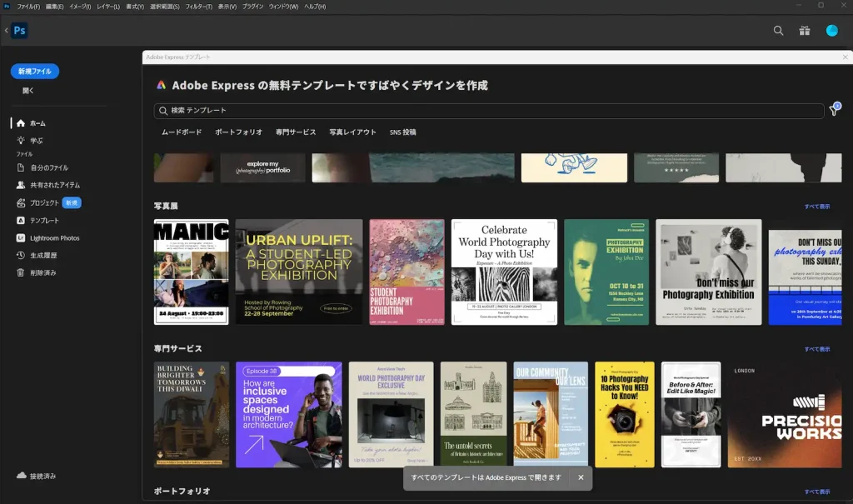
Task: Click the Photoshop Ps logo icon
Action: click(19, 31)
